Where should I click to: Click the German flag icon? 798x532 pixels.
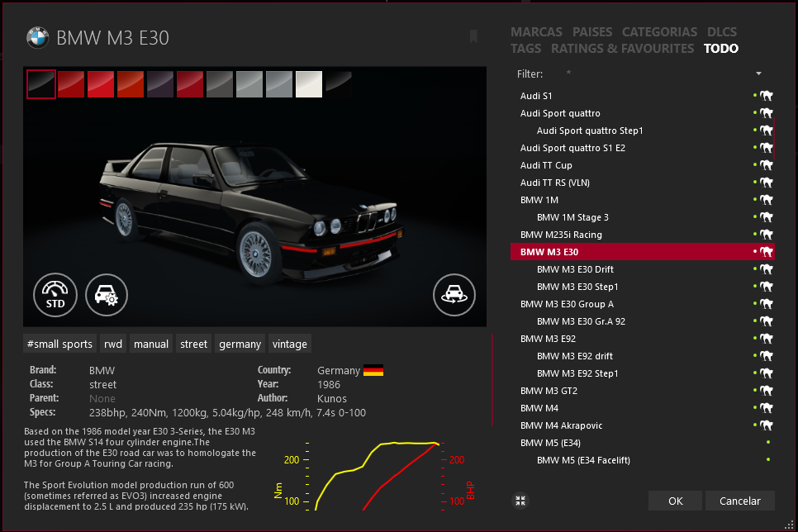click(373, 371)
